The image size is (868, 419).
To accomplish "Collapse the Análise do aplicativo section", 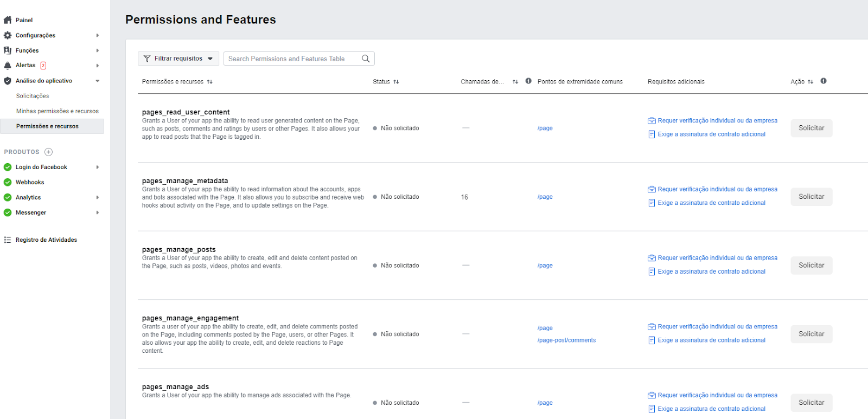I will (98, 81).
